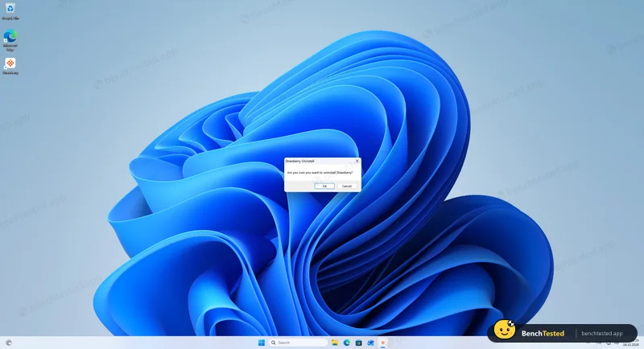Open the Windows Start menu
Viewport: 644px width, 349px height.
[x=262, y=343]
